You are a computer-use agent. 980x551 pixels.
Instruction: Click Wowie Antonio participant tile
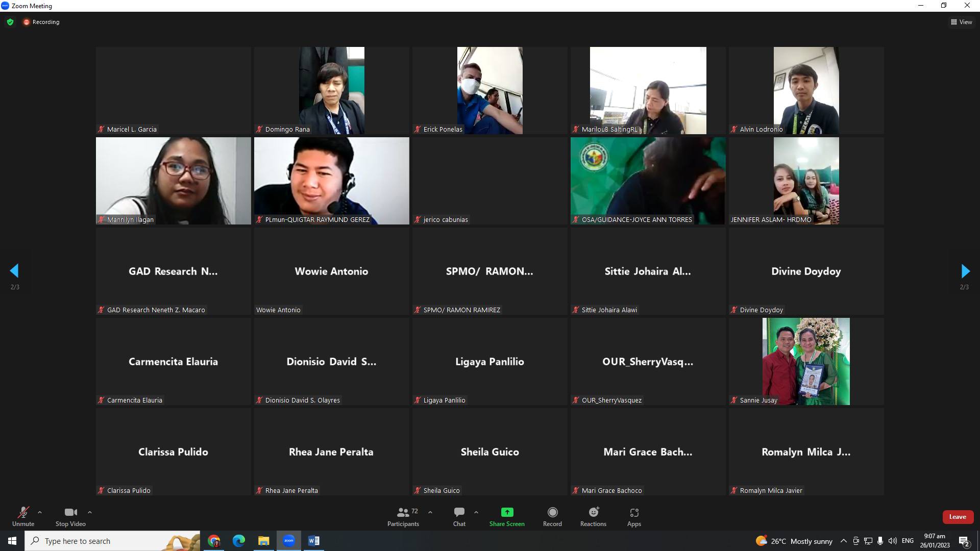pyautogui.click(x=332, y=271)
